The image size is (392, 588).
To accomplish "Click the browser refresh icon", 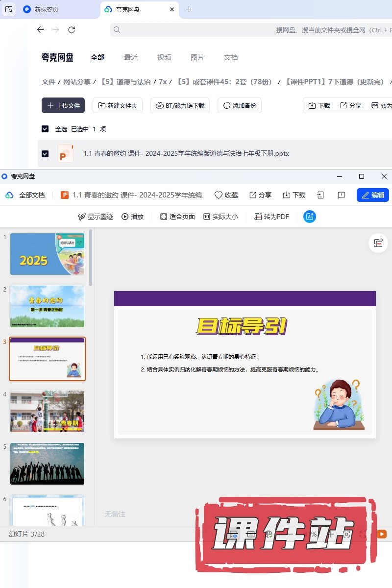I will pyautogui.click(x=72, y=30).
